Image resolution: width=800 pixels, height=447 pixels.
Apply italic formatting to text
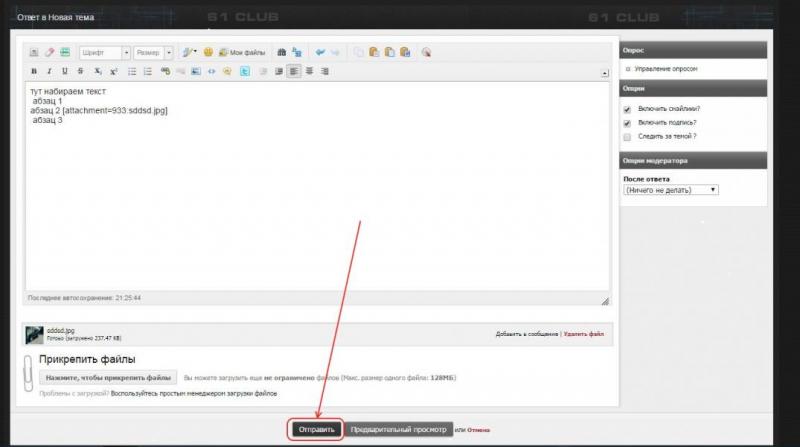(50, 71)
